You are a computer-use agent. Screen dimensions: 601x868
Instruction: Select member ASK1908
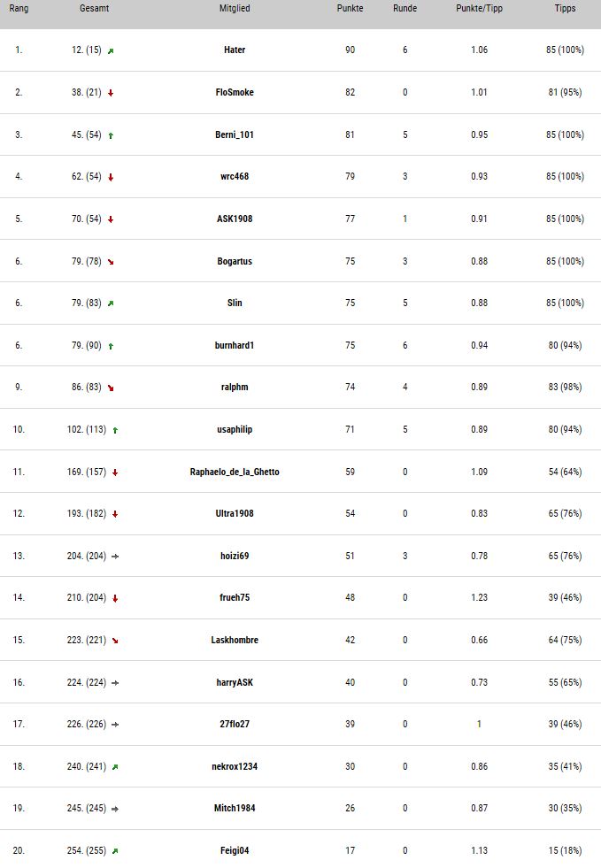[235, 219]
